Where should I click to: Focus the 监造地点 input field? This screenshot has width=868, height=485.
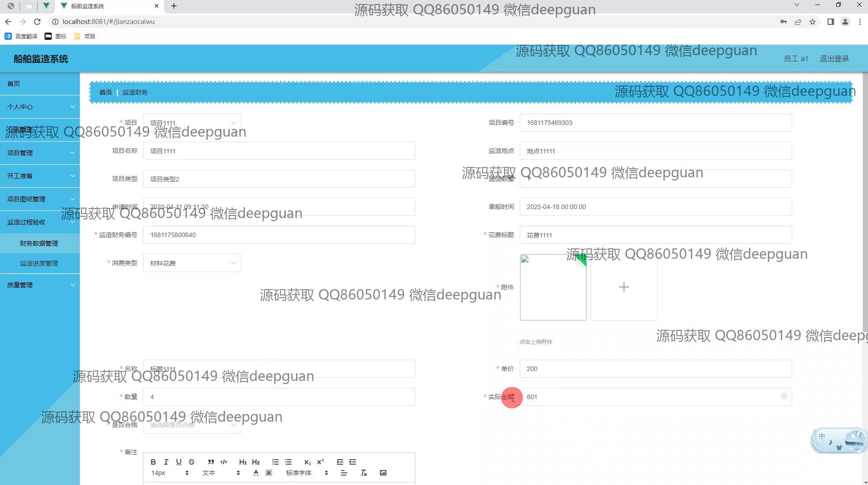pos(656,151)
